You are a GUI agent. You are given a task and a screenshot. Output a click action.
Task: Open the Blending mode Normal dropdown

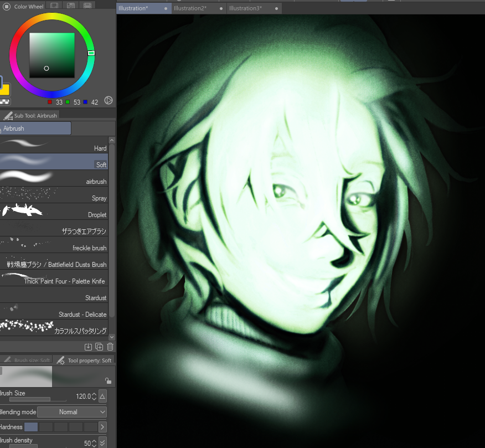click(x=72, y=412)
